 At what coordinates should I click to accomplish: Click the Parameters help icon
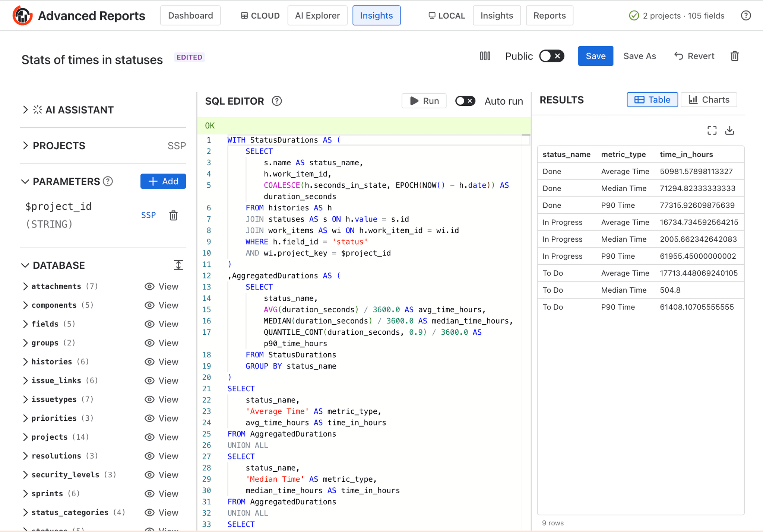(108, 181)
